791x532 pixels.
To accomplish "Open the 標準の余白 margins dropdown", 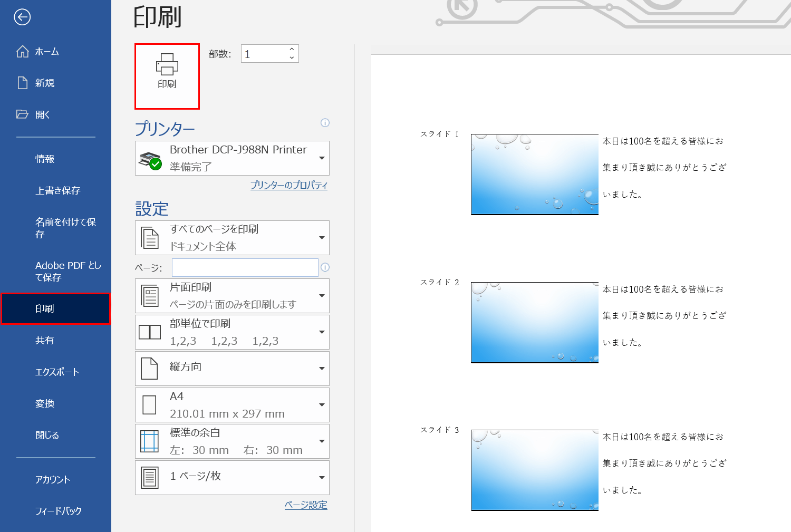I will point(233,441).
